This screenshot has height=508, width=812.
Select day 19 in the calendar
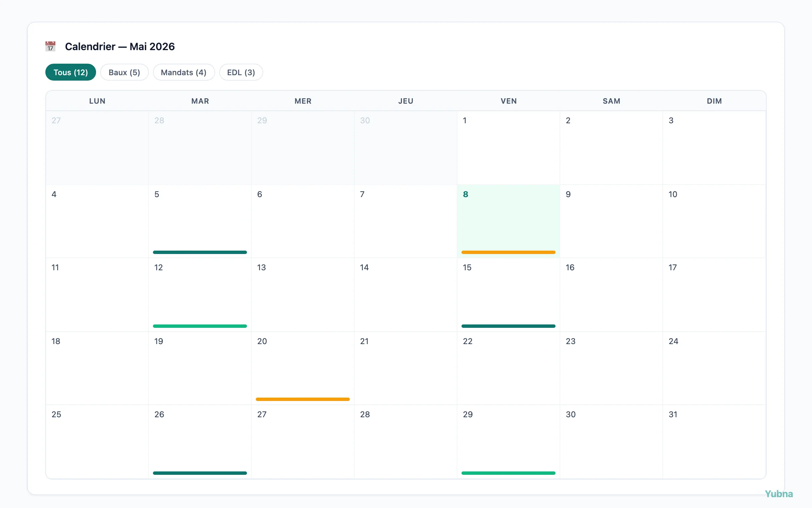pyautogui.click(x=200, y=368)
